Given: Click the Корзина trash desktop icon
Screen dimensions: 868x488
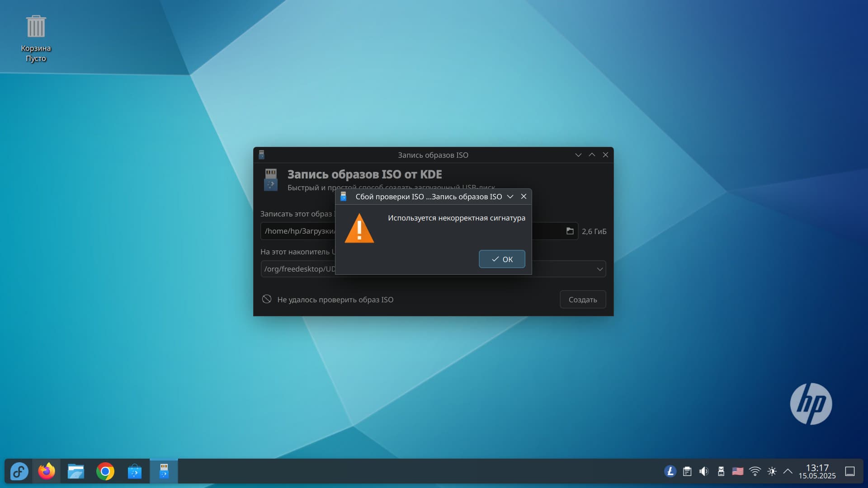Looking at the screenshot, I should click(x=36, y=27).
